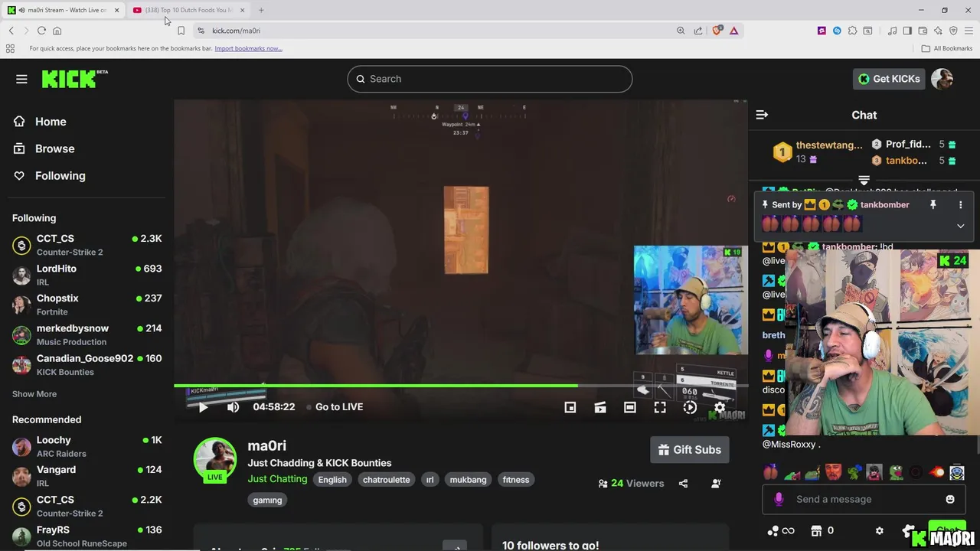This screenshot has width=980, height=551.
Task: Enable mini player mode
Action: [570, 407]
